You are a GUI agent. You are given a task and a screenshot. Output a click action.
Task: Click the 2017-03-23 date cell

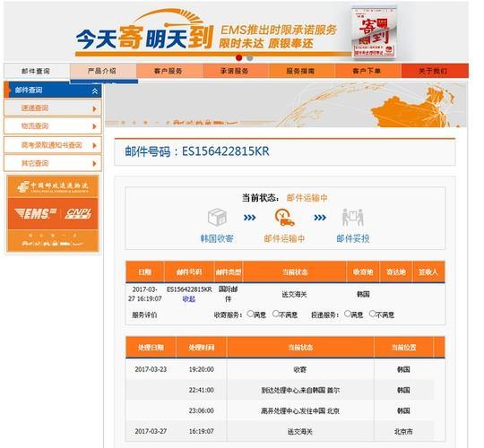click(151, 369)
